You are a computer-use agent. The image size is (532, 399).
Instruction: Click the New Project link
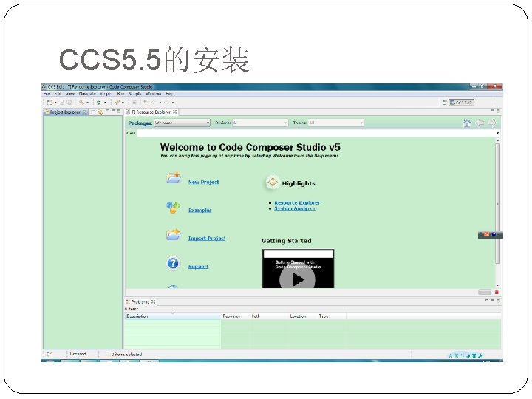(204, 183)
